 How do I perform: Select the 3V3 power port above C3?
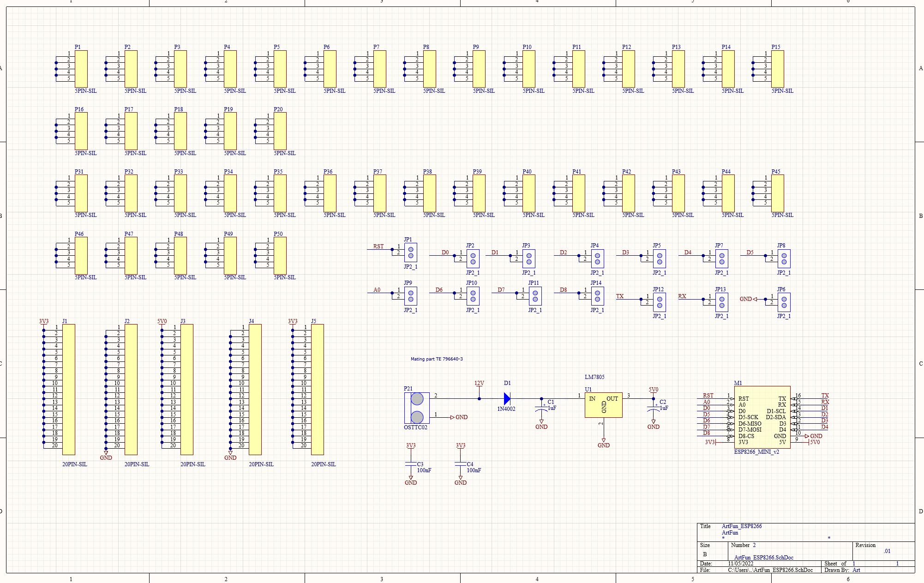[411, 446]
